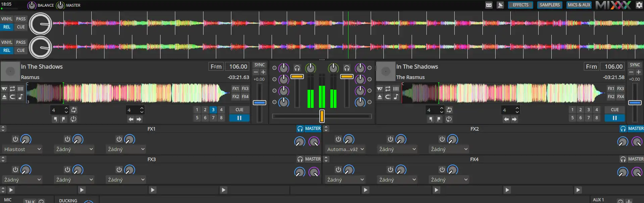Open Mixxx preferences with the gear icon
Image resolution: width=644 pixels, height=203 pixels.
[x=639, y=5]
